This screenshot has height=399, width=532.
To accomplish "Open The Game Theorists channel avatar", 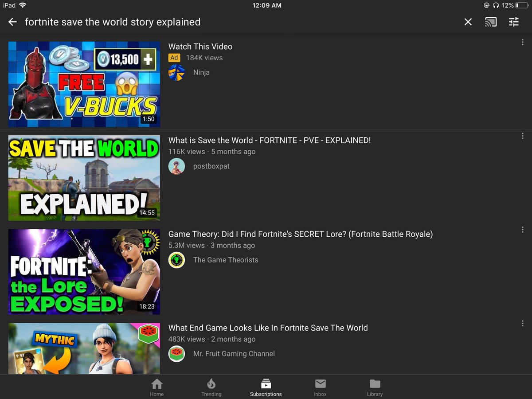I will [176, 260].
